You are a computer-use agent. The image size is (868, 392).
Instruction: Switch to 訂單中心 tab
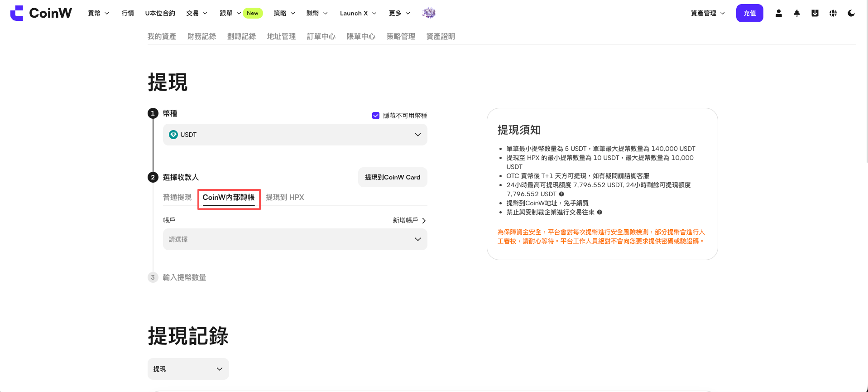click(x=321, y=36)
